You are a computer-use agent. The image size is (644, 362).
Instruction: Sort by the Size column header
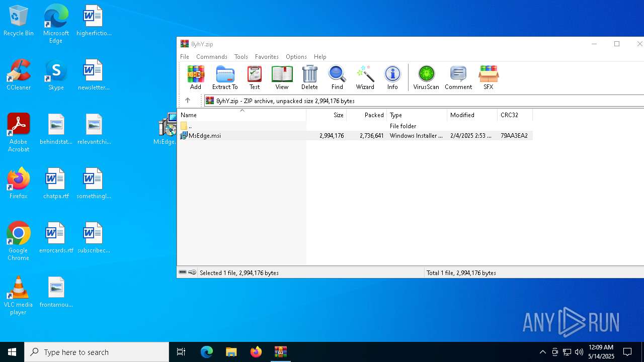[x=327, y=115]
